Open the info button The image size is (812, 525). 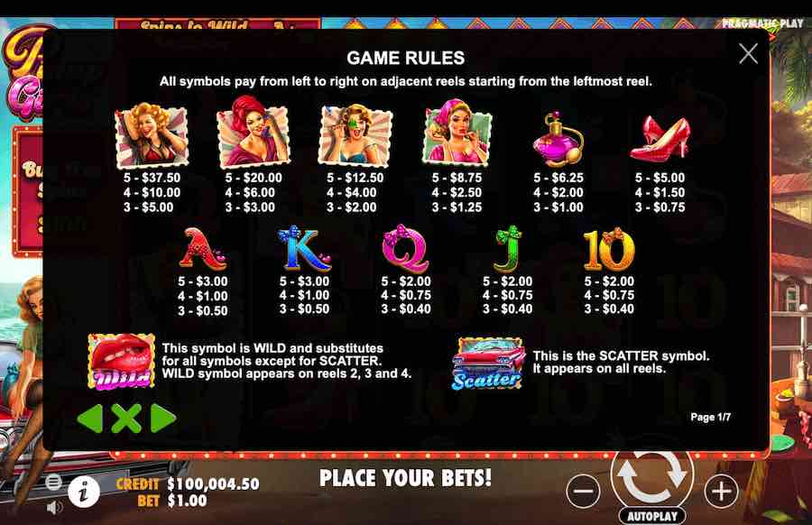(83, 491)
